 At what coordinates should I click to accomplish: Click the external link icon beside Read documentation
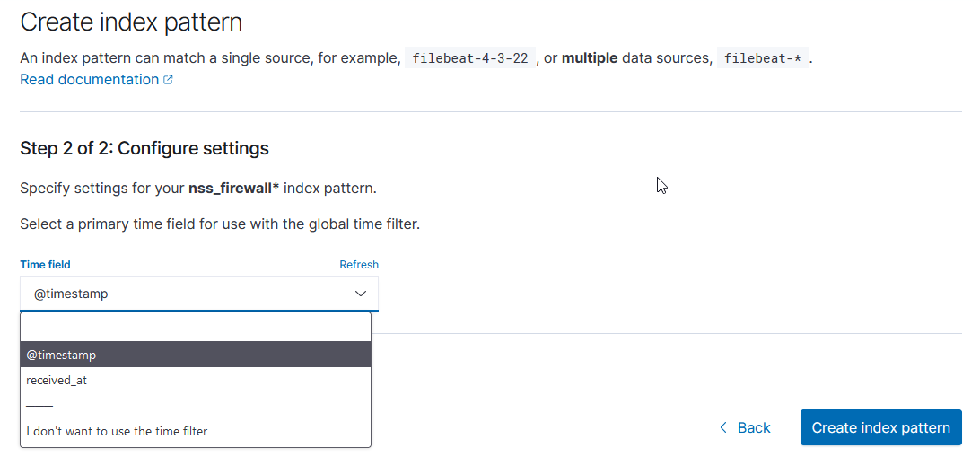point(168,80)
